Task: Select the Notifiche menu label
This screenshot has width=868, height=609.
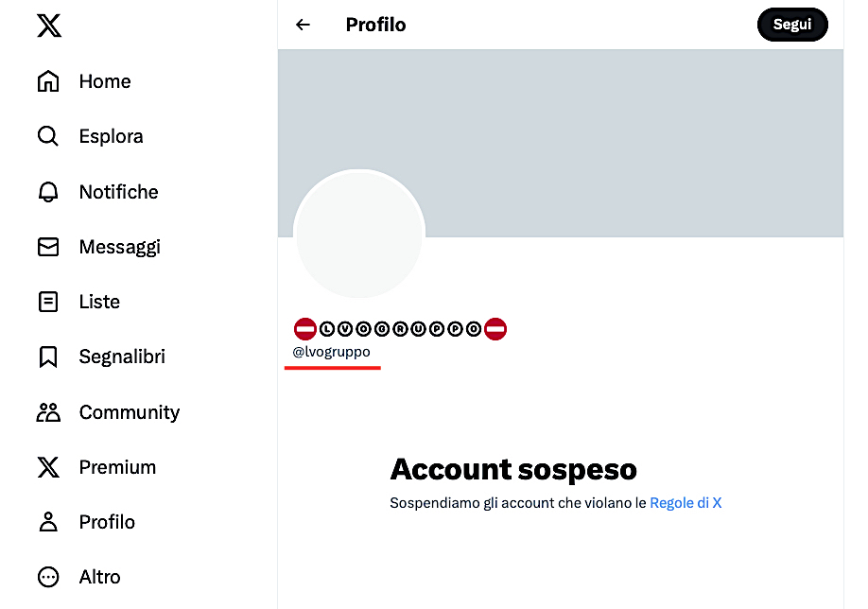Action: (118, 192)
